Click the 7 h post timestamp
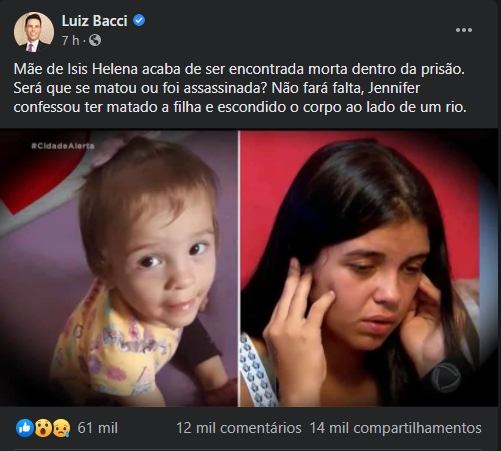 (x=71, y=40)
